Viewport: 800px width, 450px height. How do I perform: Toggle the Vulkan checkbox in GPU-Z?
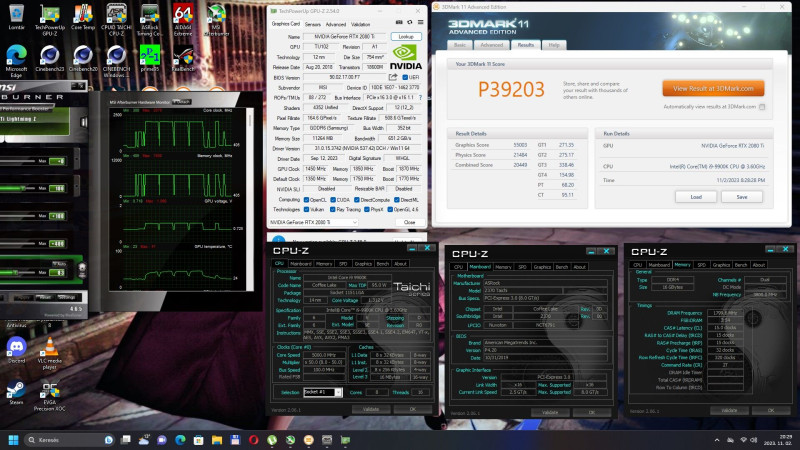tap(306, 209)
